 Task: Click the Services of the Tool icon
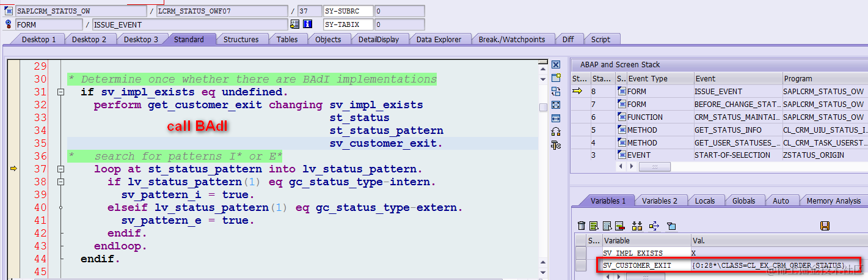click(x=556, y=145)
